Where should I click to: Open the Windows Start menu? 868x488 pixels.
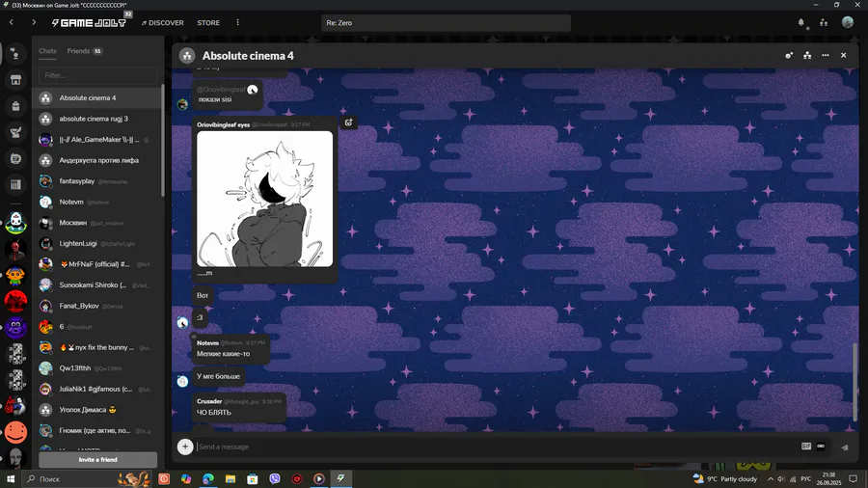pos(11,478)
